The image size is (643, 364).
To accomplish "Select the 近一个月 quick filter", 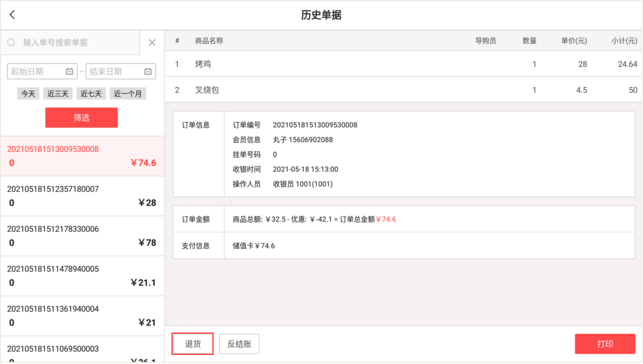I will pyautogui.click(x=127, y=94).
